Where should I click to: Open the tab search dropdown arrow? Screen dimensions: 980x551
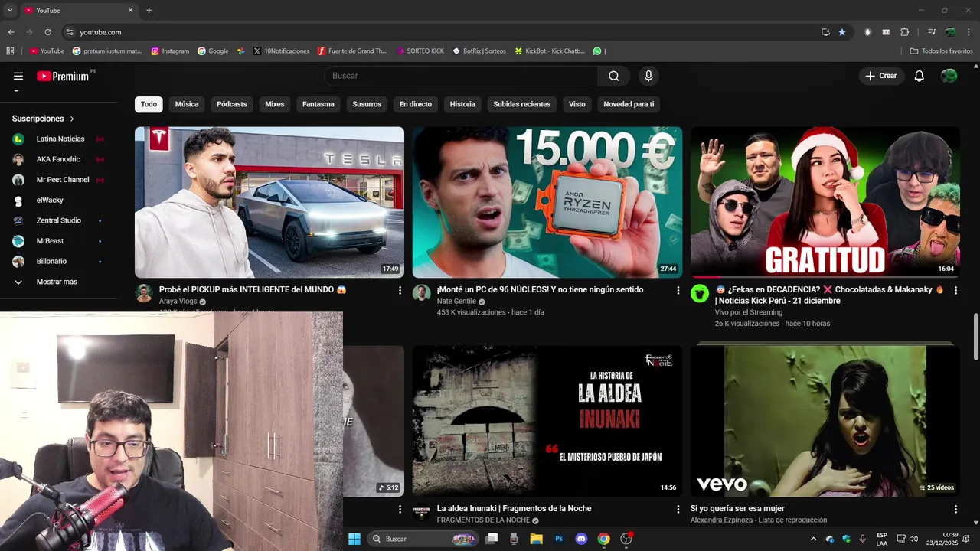pos(10,10)
